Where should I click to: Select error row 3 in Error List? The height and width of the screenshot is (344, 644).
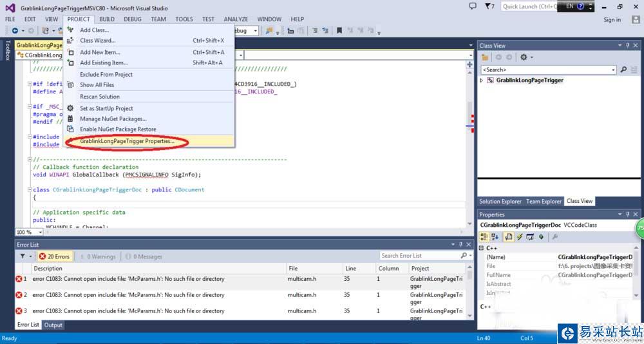pos(240,314)
